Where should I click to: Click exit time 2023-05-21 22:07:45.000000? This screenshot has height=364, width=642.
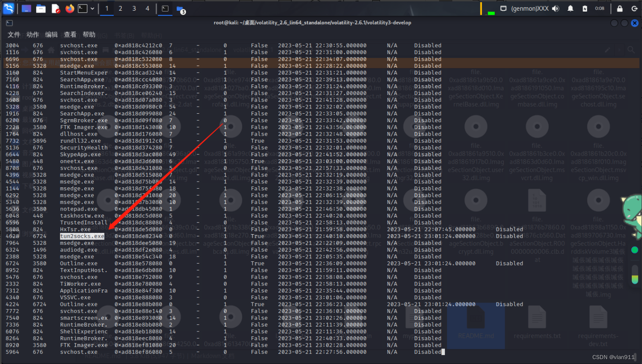tap(431, 229)
